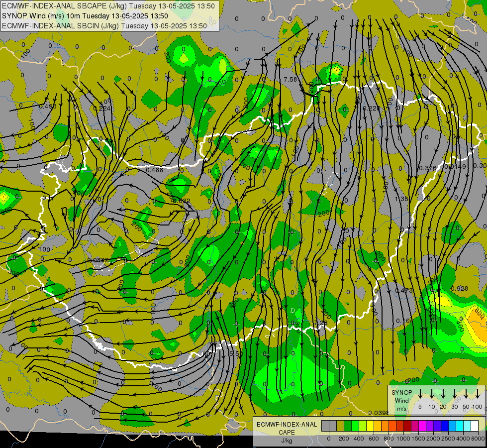Click the m/s unit label in wind legend

pos(401,408)
